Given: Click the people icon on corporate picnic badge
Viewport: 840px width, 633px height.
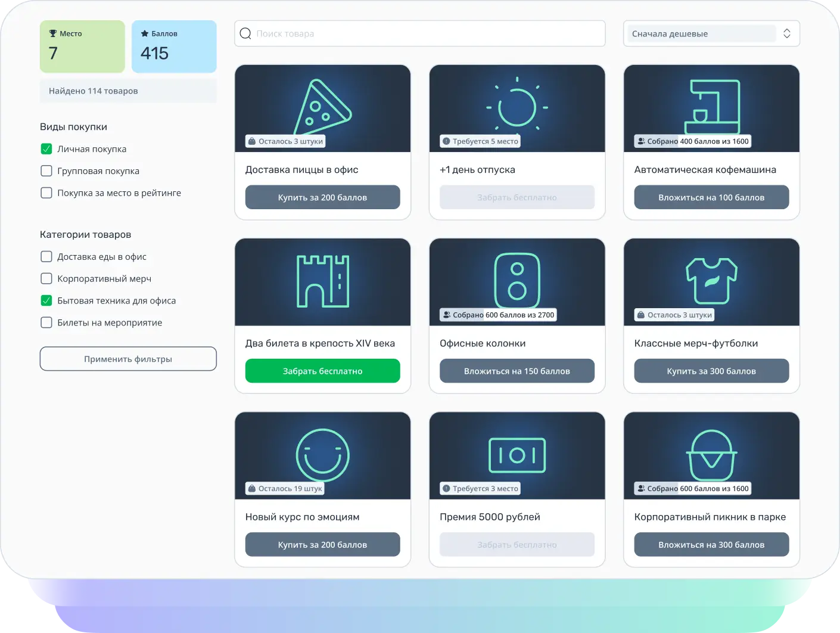Looking at the screenshot, I should 641,488.
